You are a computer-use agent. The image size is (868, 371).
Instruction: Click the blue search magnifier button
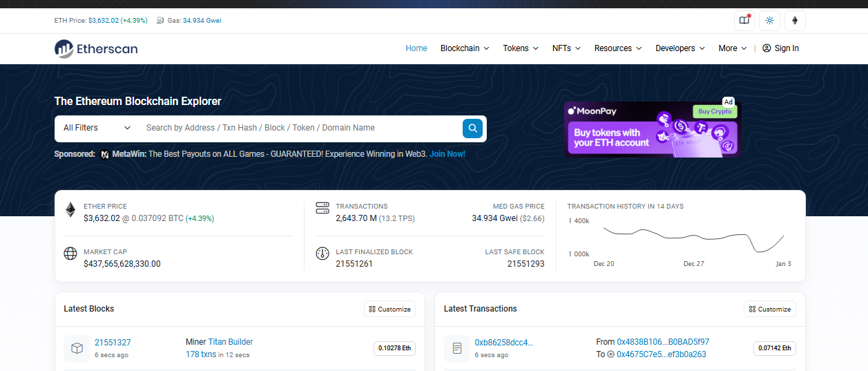(472, 128)
